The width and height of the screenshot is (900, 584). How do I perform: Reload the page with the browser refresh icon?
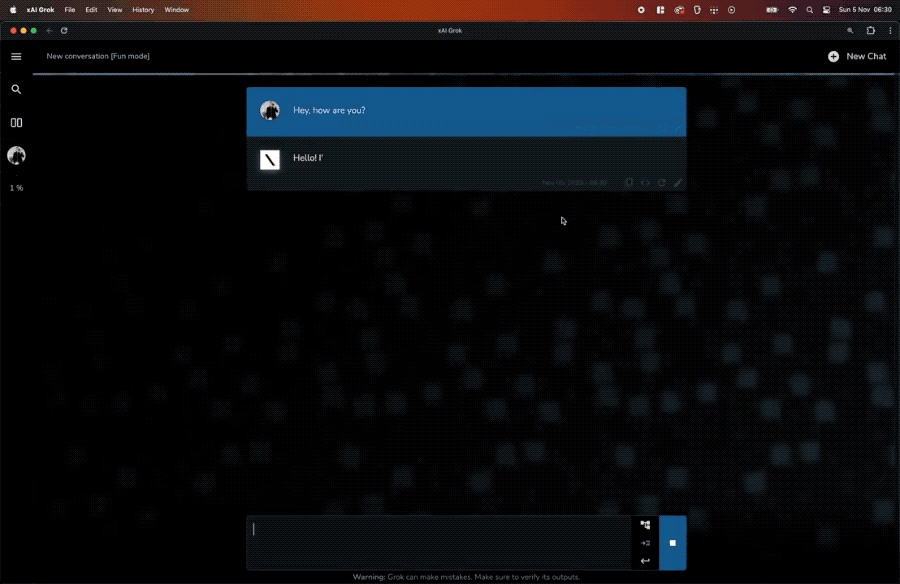point(64,31)
